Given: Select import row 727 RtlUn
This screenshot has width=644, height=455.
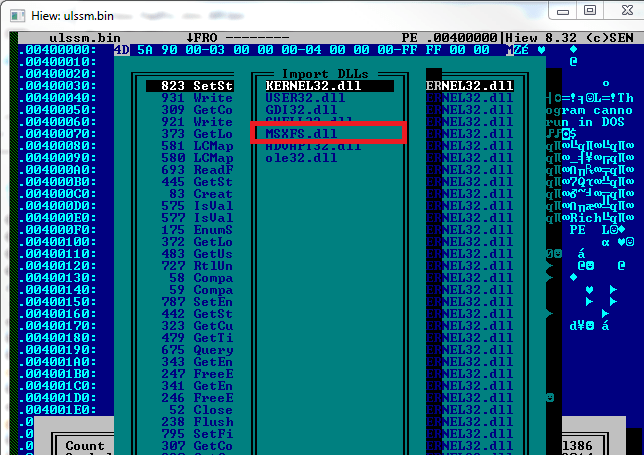Looking at the screenshot, I should click(197, 266).
